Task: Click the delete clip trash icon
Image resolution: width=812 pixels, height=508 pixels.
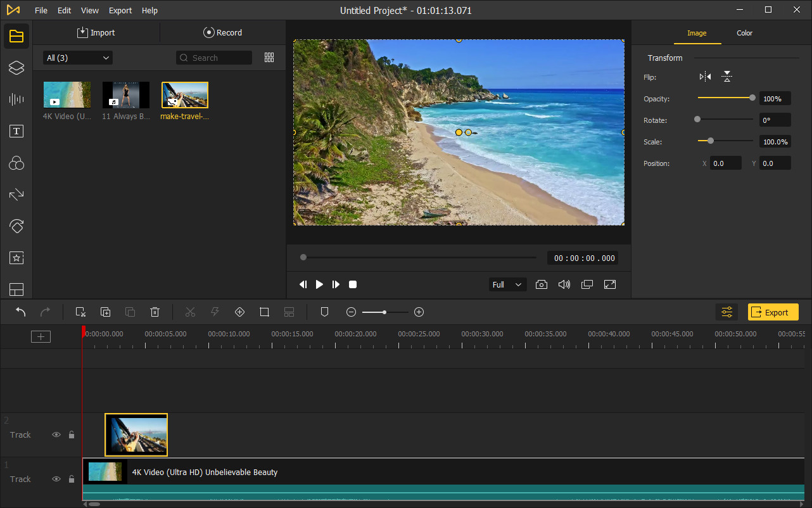Action: click(155, 312)
